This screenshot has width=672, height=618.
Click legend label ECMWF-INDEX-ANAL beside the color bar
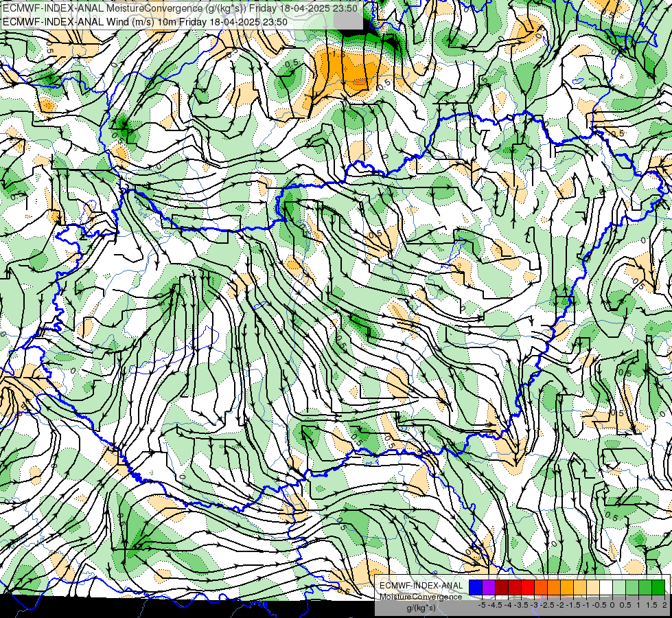(421, 586)
